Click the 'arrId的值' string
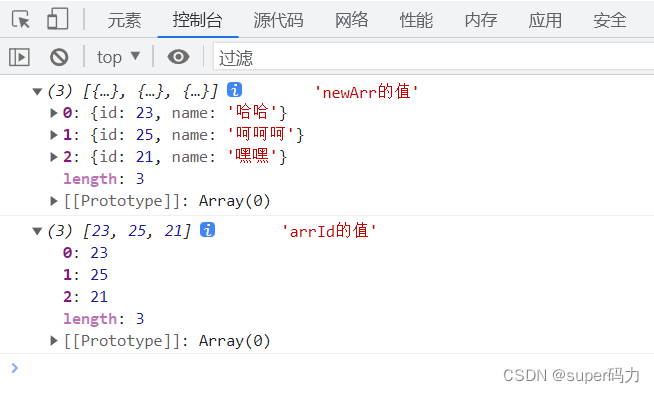The height and width of the screenshot is (393, 654). (x=329, y=231)
